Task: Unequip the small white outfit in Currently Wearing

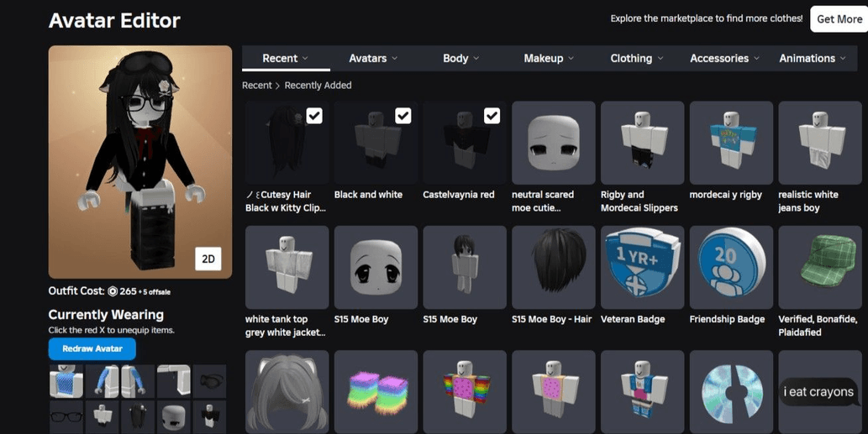Action: (x=102, y=417)
